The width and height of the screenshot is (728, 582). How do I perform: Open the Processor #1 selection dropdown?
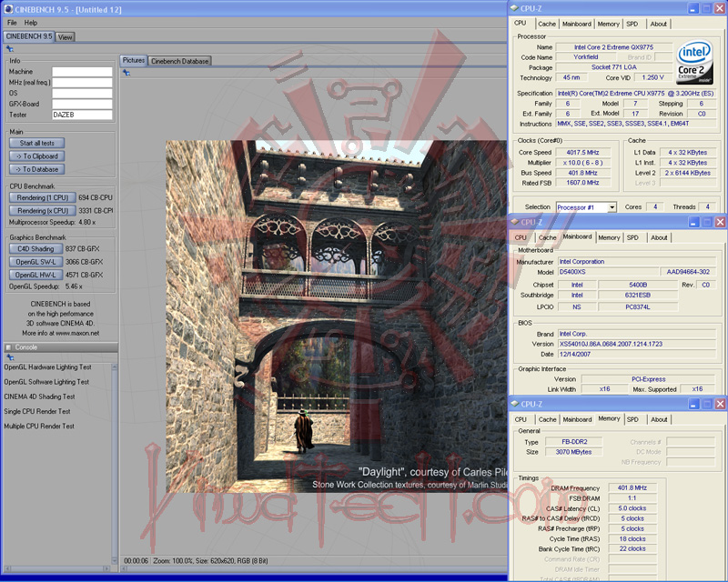(x=612, y=207)
